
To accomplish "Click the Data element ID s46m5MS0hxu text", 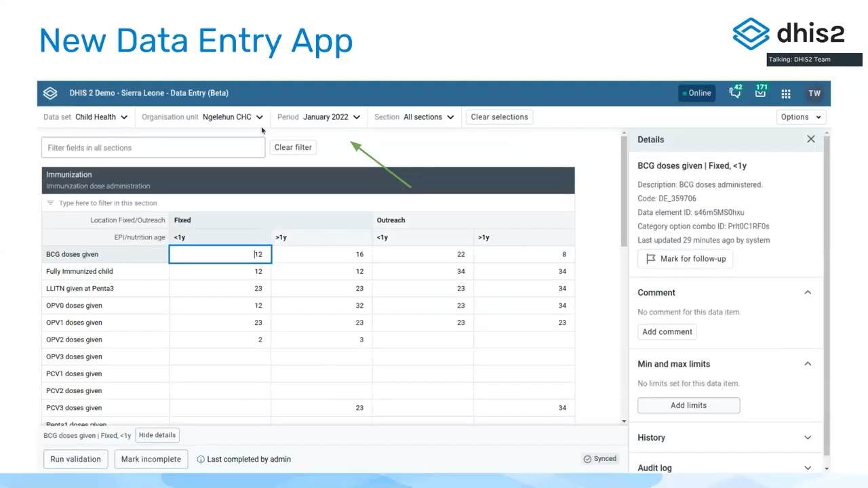I will (x=690, y=212).
